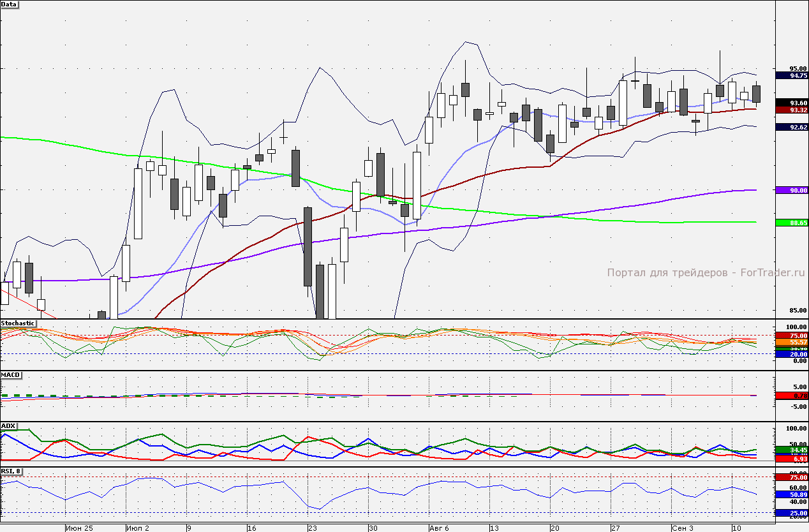809x532 pixels.
Task: Select the Stochastic indicator panel label
Action: click(18, 323)
